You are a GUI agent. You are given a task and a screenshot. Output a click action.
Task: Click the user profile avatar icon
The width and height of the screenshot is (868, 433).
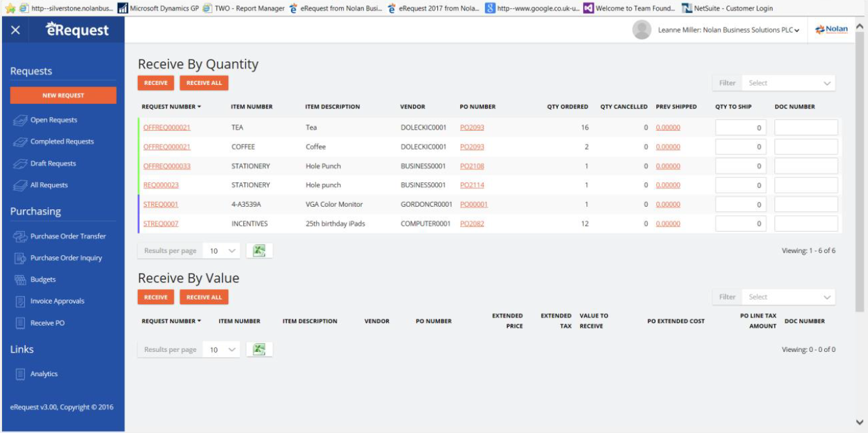coord(642,30)
